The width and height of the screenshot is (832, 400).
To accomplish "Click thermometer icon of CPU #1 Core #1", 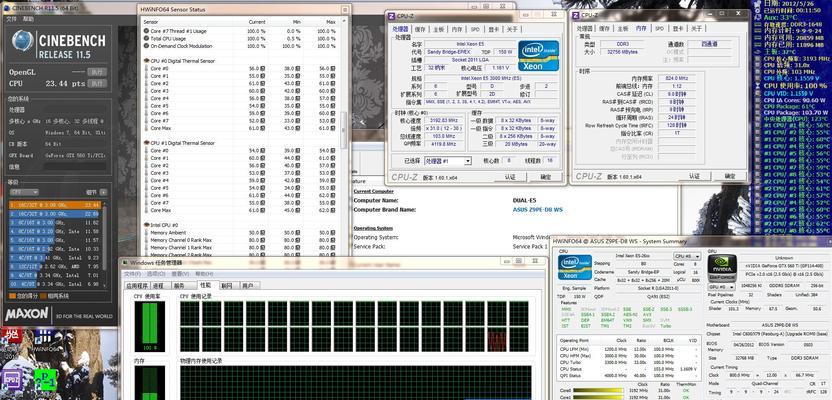I will [147, 158].
